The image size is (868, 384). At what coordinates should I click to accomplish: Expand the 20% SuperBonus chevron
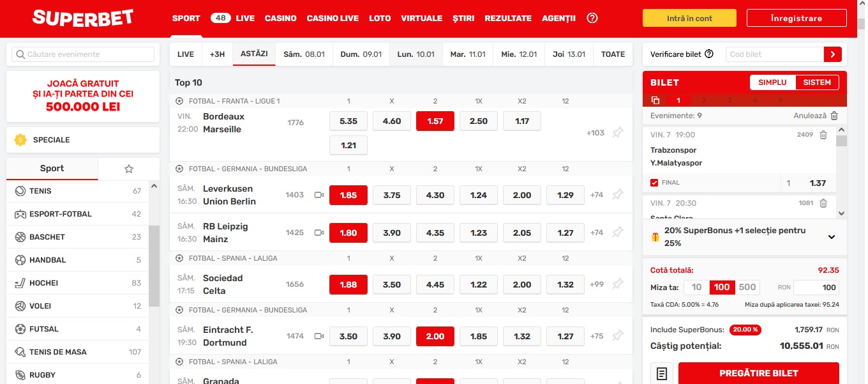tap(832, 237)
